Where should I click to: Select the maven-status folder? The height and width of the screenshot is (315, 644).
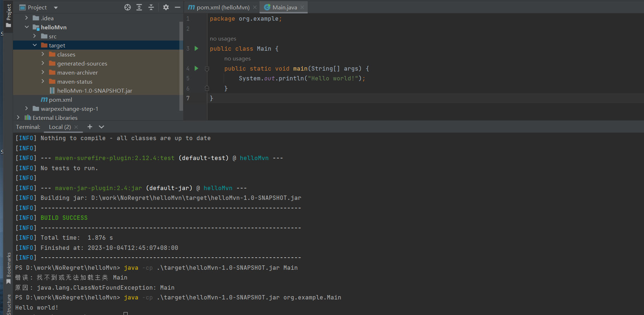click(75, 81)
